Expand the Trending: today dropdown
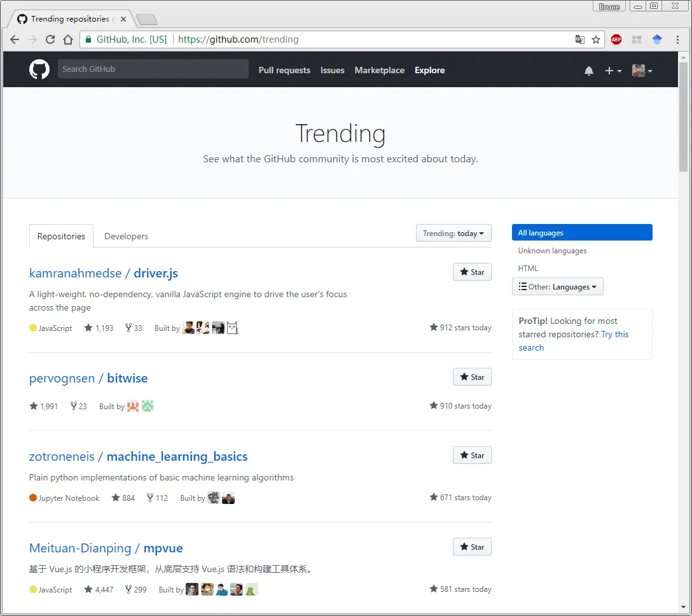Viewport: 692px width, 616px height. click(x=453, y=234)
